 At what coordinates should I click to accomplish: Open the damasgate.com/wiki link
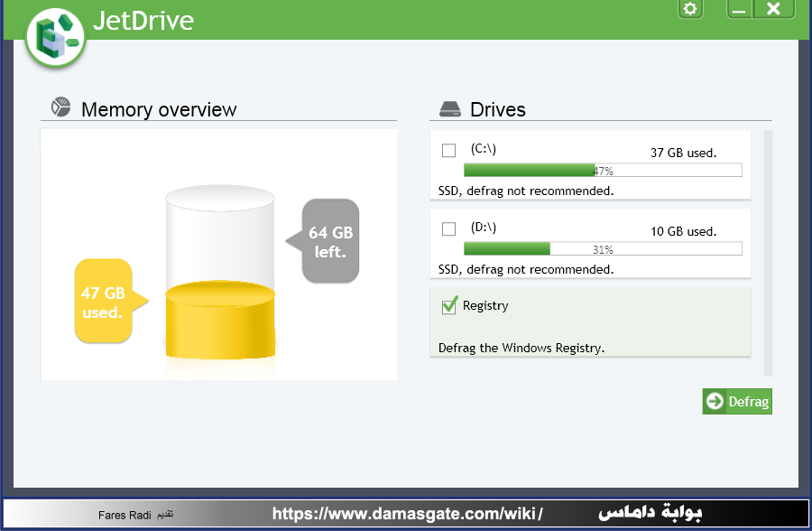(408, 513)
